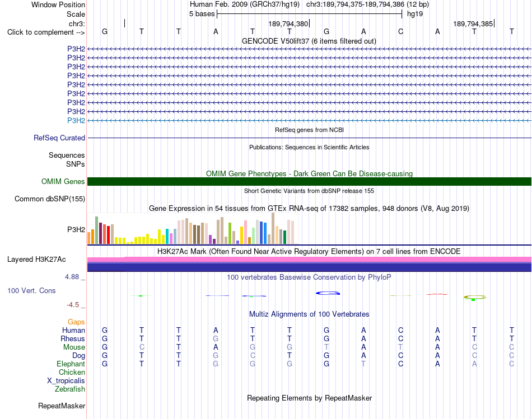
Task: Click the chr3: ruler label
Action: click(x=77, y=23)
